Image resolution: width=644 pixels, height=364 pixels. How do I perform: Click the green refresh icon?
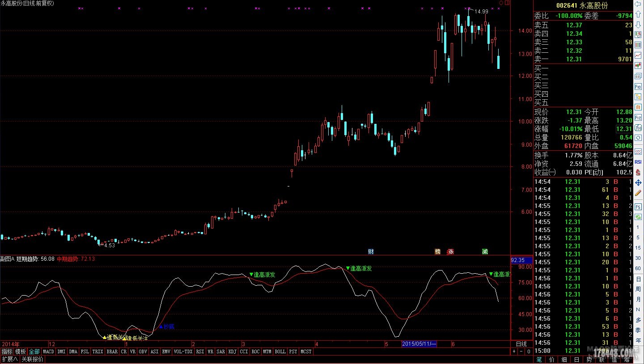(638, 217)
